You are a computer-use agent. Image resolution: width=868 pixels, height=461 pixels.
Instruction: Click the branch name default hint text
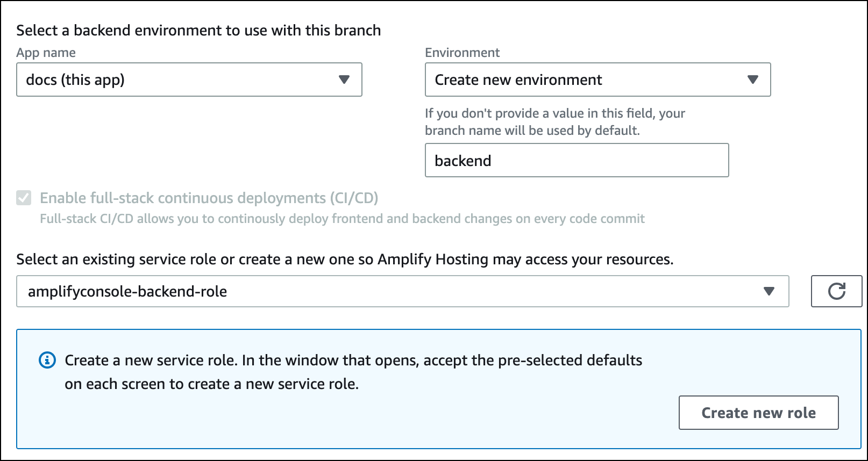(554, 122)
